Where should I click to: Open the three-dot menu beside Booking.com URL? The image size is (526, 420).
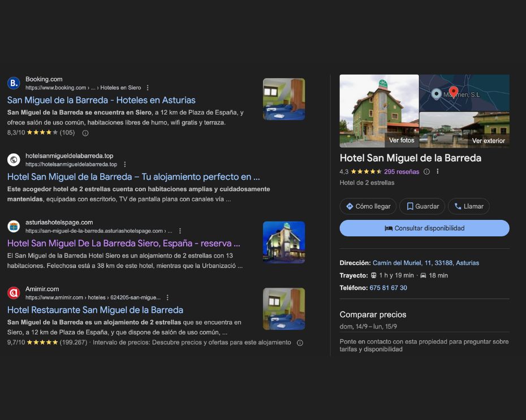click(x=148, y=88)
